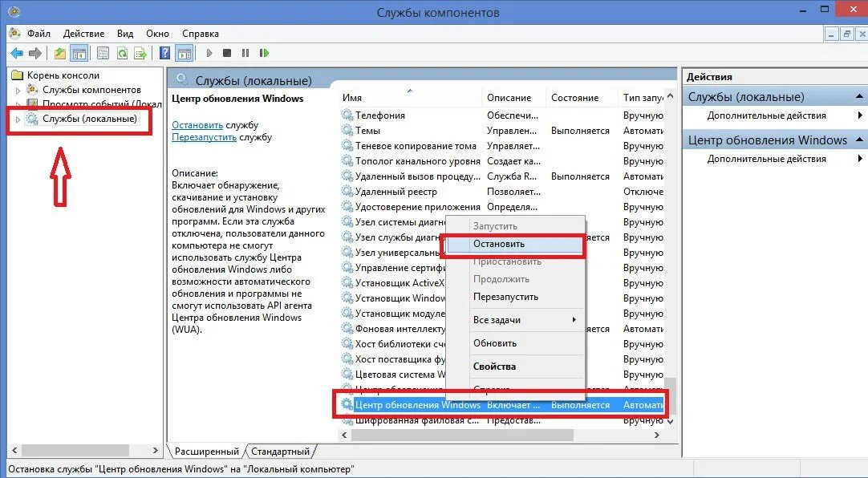
Task: Open Дополнительные действия under Службы (локальные)
Action: click(x=766, y=115)
